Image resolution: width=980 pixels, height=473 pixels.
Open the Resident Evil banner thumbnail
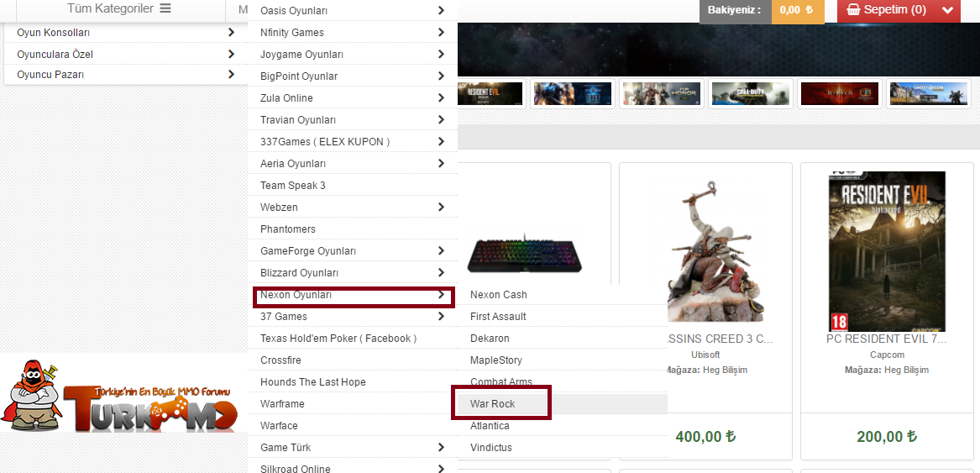tap(490, 94)
